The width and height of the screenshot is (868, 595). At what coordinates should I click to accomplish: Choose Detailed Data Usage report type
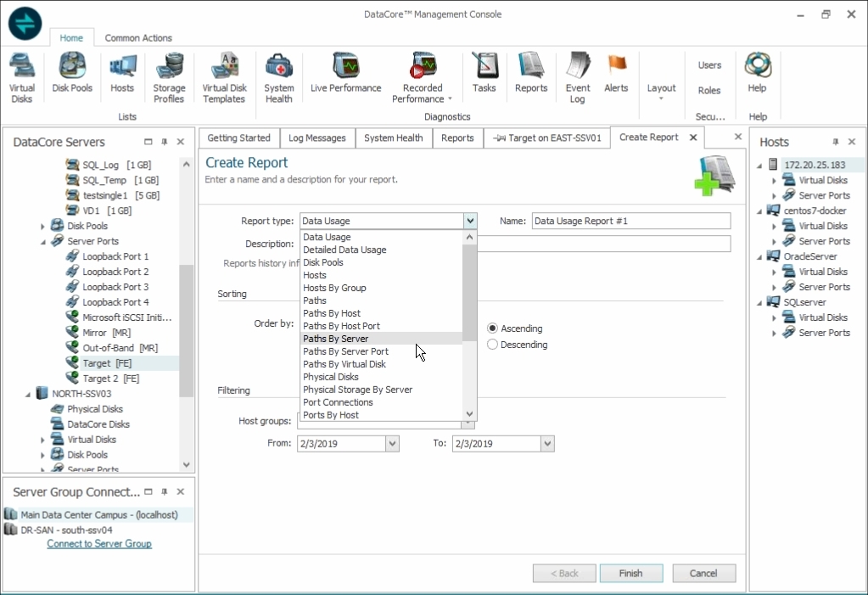pyautogui.click(x=382, y=250)
